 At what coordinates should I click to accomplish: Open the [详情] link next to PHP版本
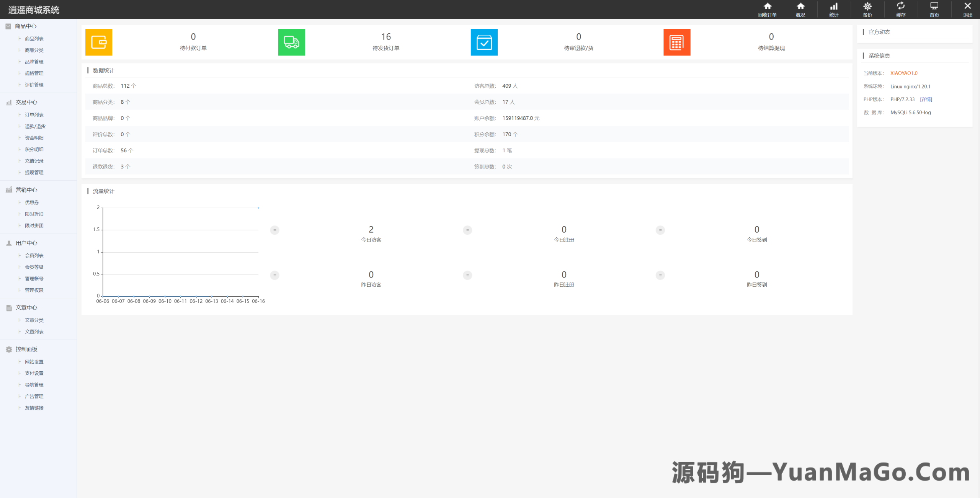coord(926,99)
